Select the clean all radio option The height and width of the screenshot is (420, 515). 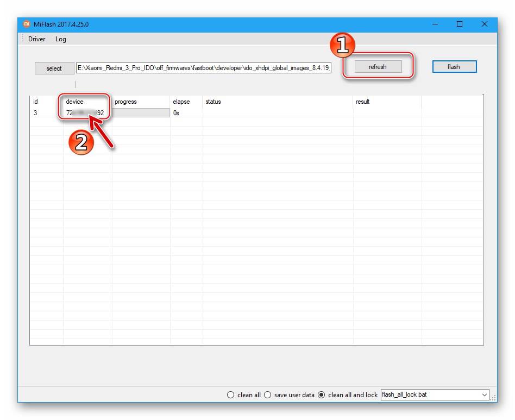tap(244, 394)
